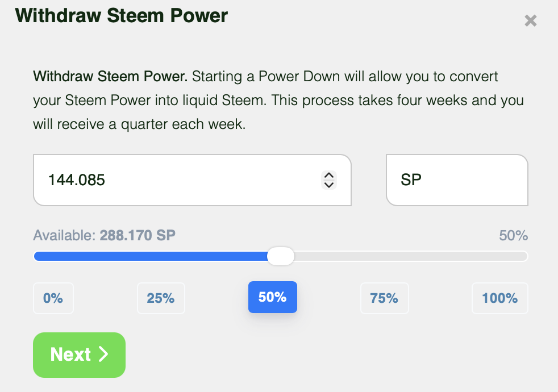Click the dialog title Withdraw Steem Power
558x392 pixels.
tap(122, 15)
